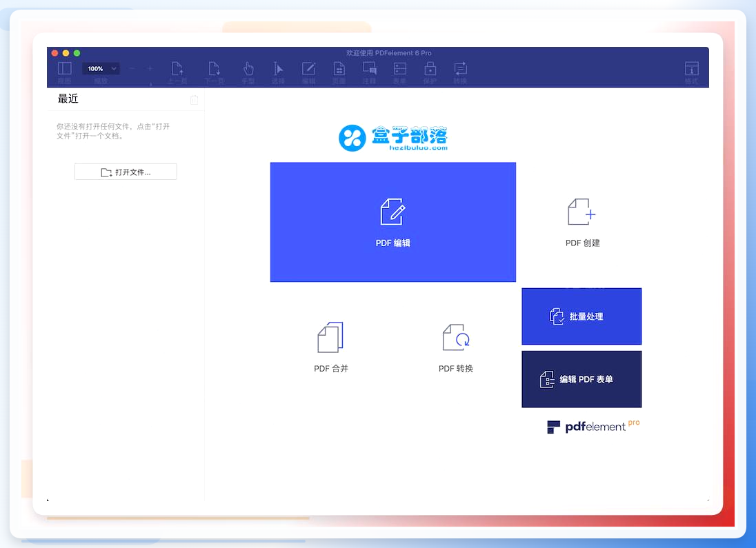Open the 编辑 PDF 表单 tile

click(581, 379)
